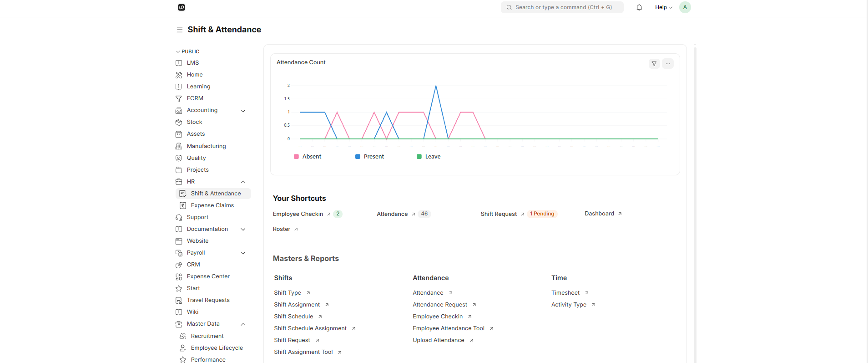Click the Manufacturing icon in sidebar
The width and height of the screenshot is (868, 363).
[179, 146]
